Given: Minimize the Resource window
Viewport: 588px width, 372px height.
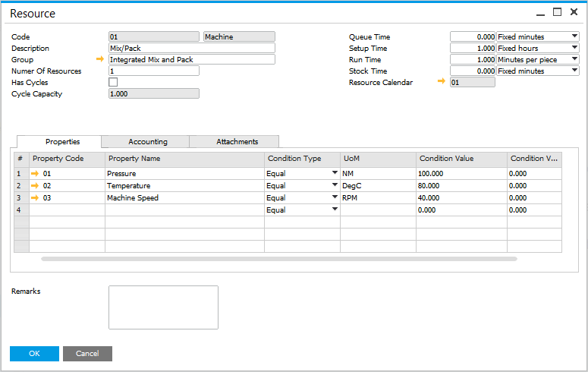Looking at the screenshot, I should click(x=539, y=13).
